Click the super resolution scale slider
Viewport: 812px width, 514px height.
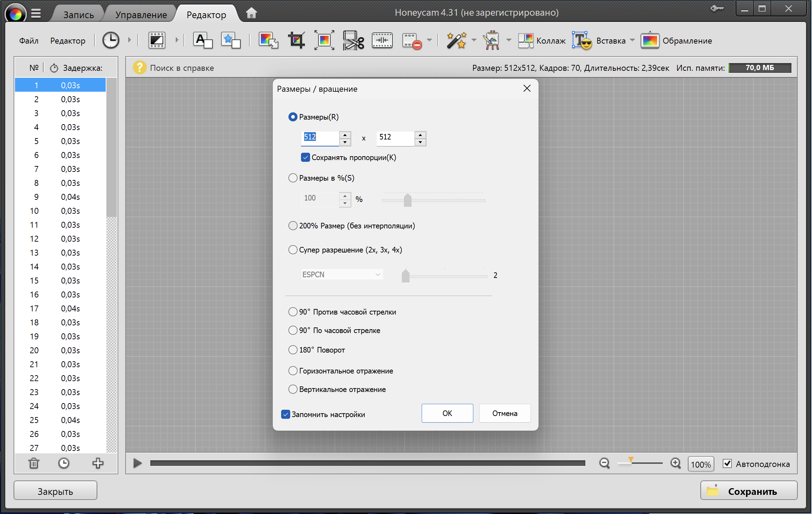click(444, 276)
